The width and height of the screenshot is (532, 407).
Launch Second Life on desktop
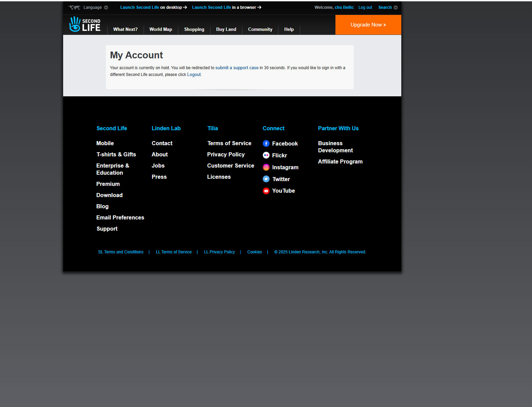coord(154,7)
